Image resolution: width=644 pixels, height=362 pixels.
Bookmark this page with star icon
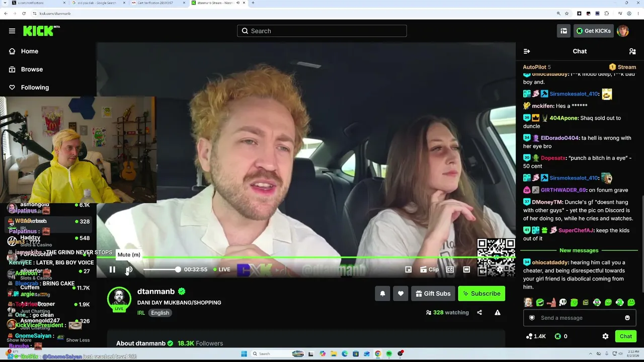[567, 14]
